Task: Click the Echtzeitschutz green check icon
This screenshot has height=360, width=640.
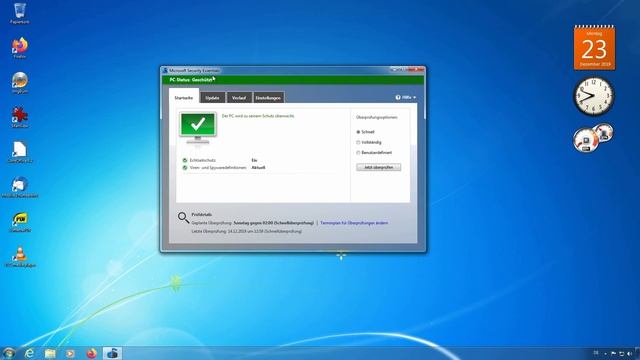Action: coord(184,160)
